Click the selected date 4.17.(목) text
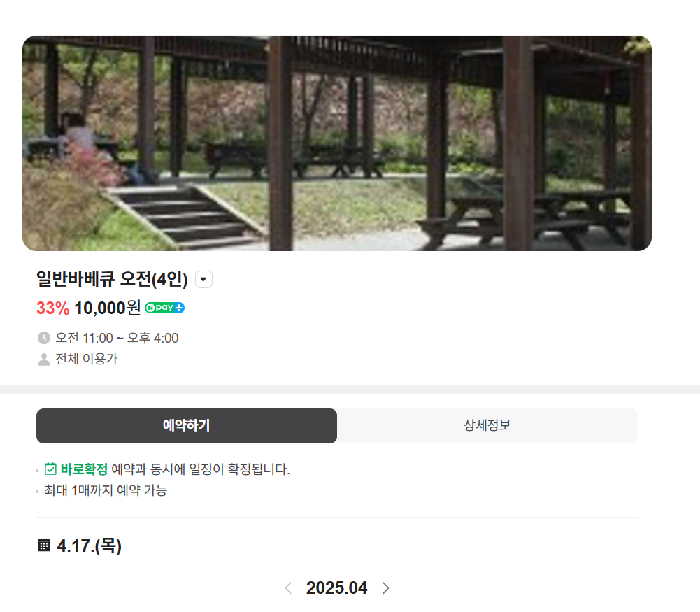Viewport: 700px width, 612px height. point(90,546)
